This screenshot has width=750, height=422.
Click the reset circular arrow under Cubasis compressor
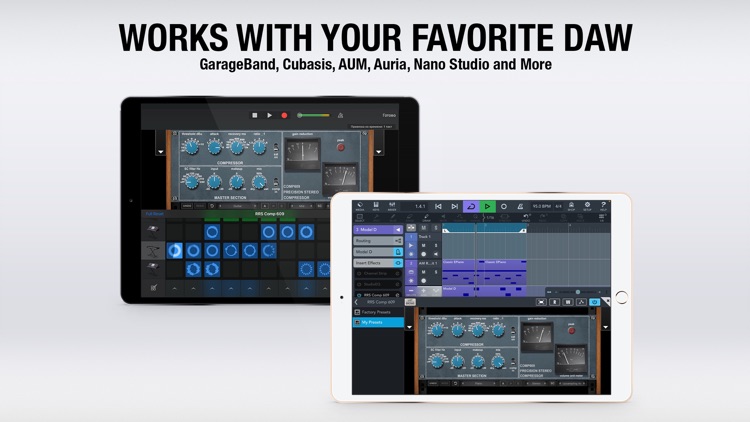pos(455,383)
